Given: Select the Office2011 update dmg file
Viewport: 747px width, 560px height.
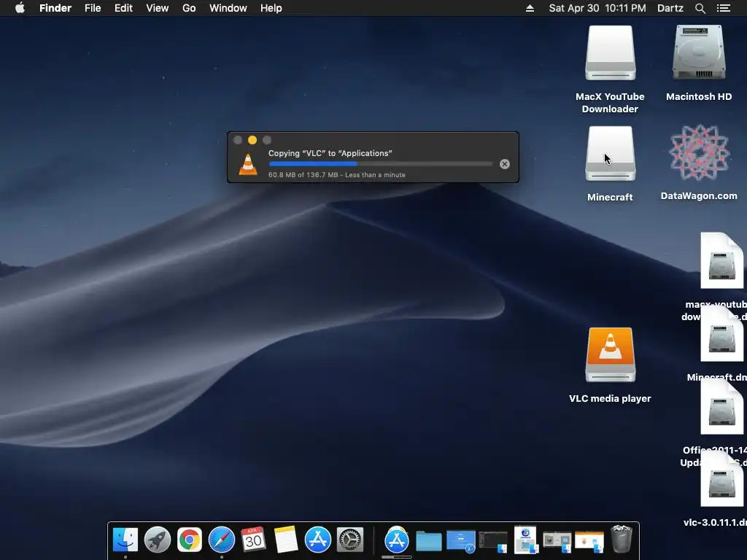Looking at the screenshot, I should [721, 407].
